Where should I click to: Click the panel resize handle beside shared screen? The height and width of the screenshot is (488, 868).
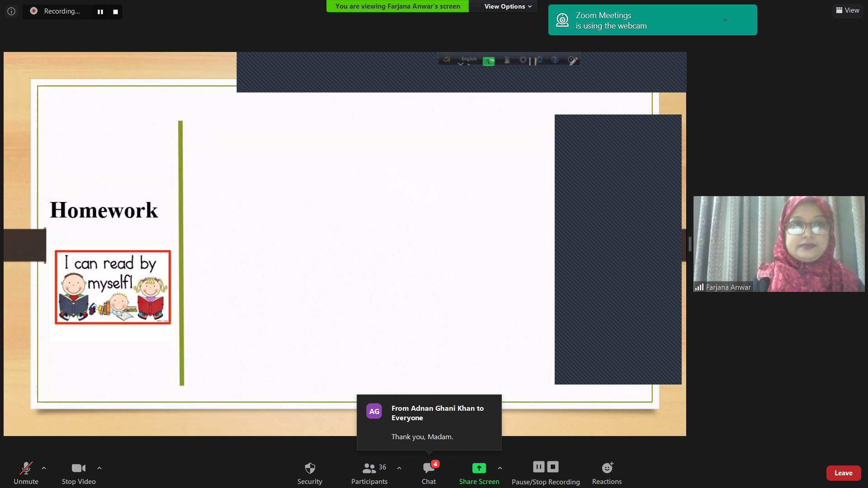pyautogui.click(x=690, y=244)
